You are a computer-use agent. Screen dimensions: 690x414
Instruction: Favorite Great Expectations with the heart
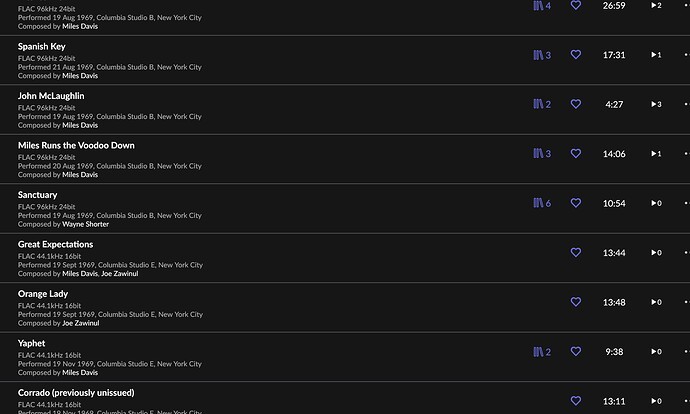[x=576, y=252]
